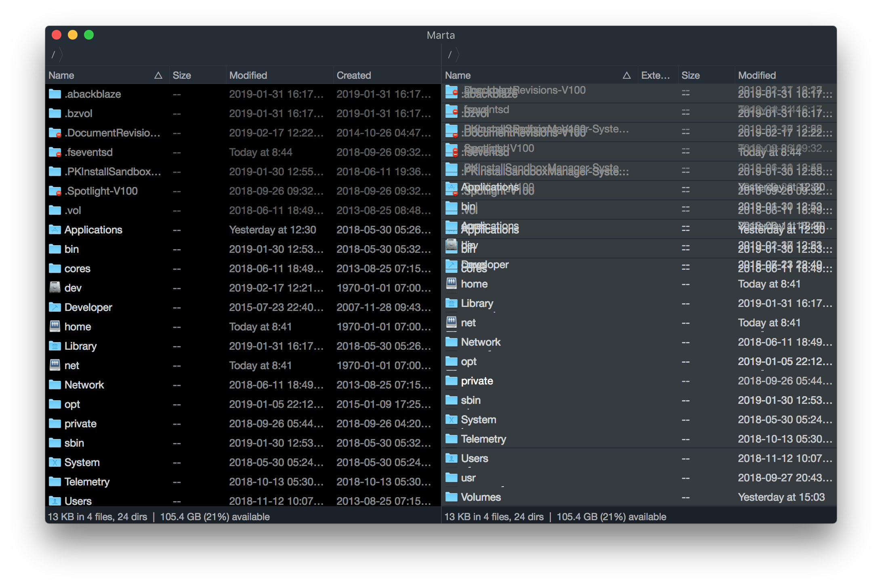Viewport: 882px width, 588px height.
Task: Switch sorting to the Created column
Action: (x=354, y=75)
